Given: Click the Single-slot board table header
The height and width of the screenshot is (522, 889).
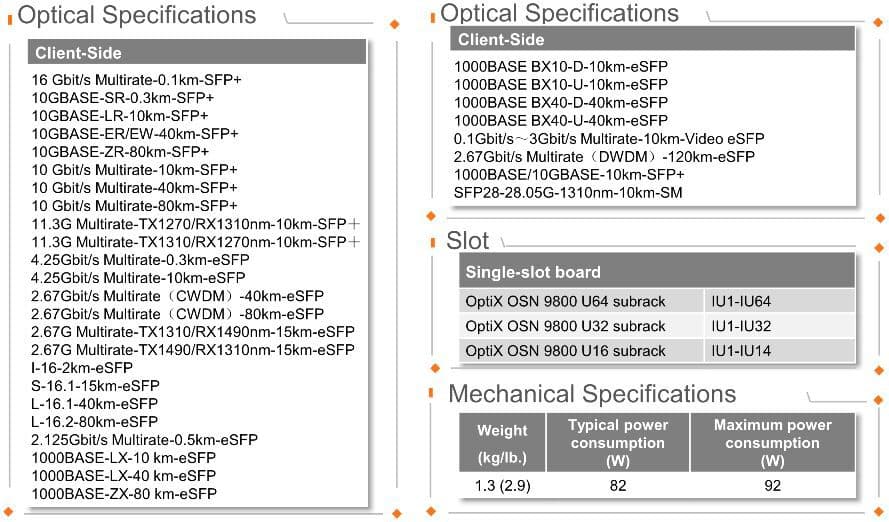Looking at the screenshot, I should click(x=657, y=271).
